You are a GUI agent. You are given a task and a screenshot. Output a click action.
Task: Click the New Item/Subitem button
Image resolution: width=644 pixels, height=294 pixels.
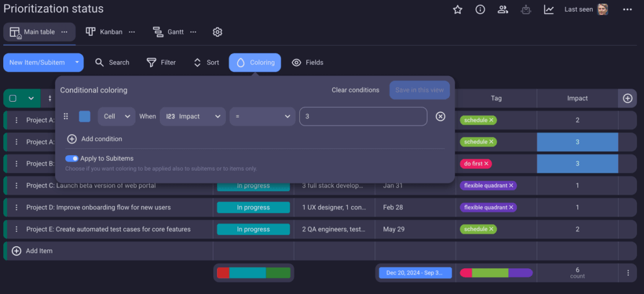(37, 63)
